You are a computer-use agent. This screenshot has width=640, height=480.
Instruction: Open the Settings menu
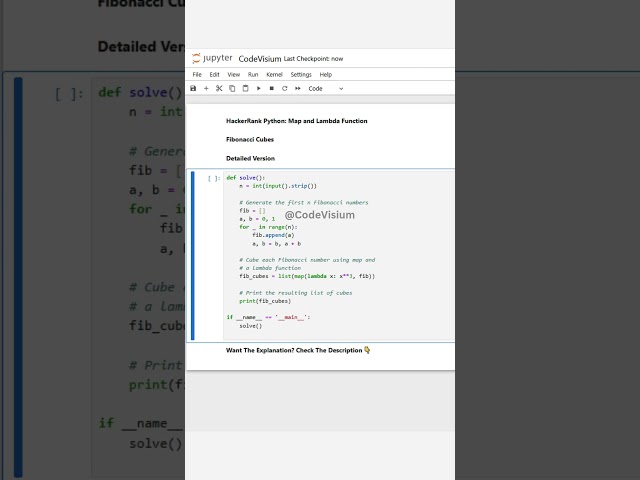coord(301,74)
